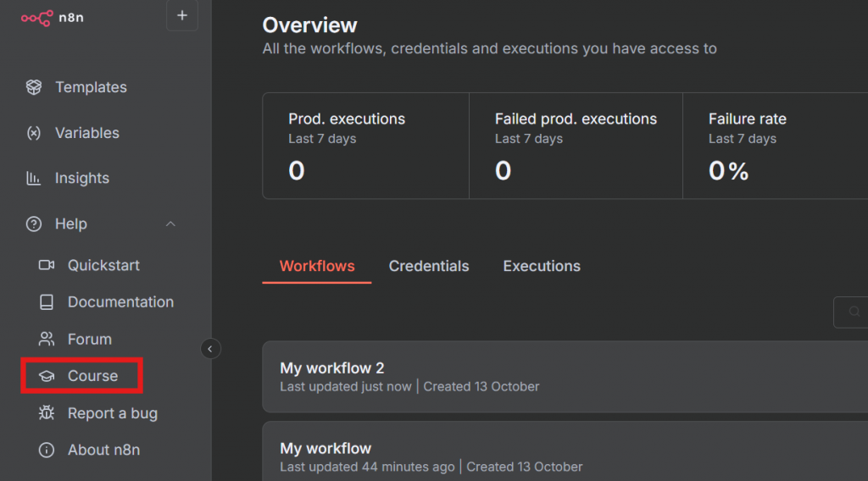Click the Forum people icon
This screenshot has height=481, width=868.
tap(47, 339)
